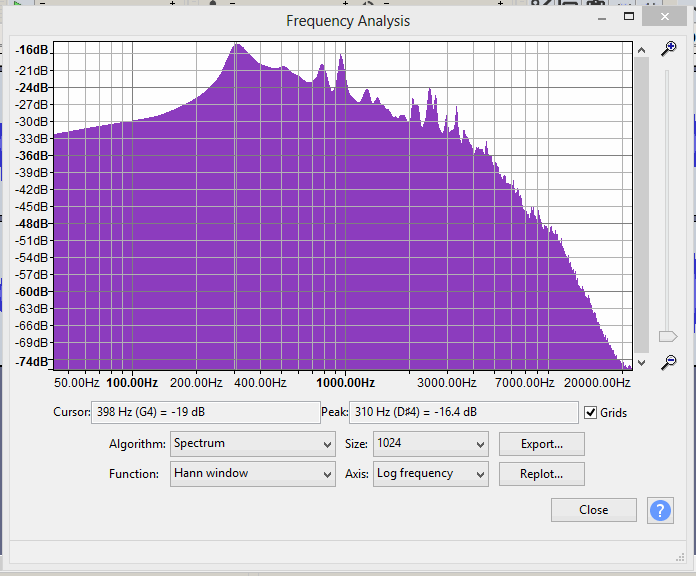Open the Algorithm dropdown showing Spectrum
Image resolution: width=696 pixels, height=576 pixels.
253,444
